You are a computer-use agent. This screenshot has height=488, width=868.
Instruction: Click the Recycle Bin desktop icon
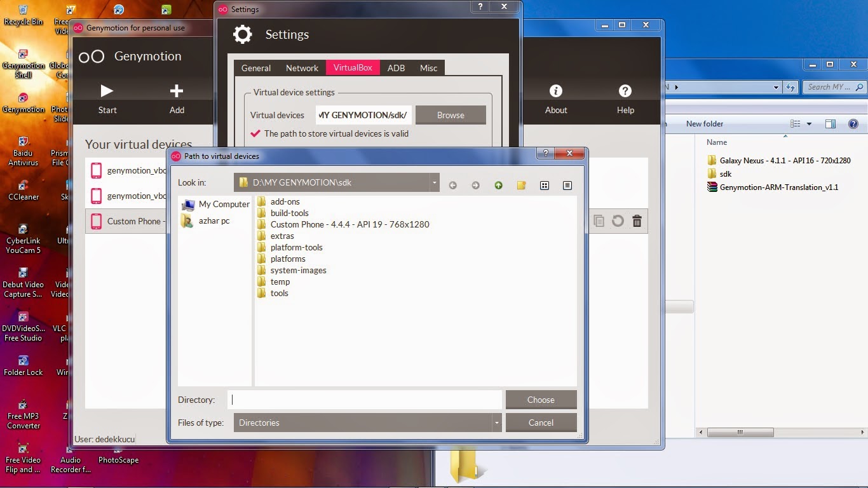click(x=24, y=16)
